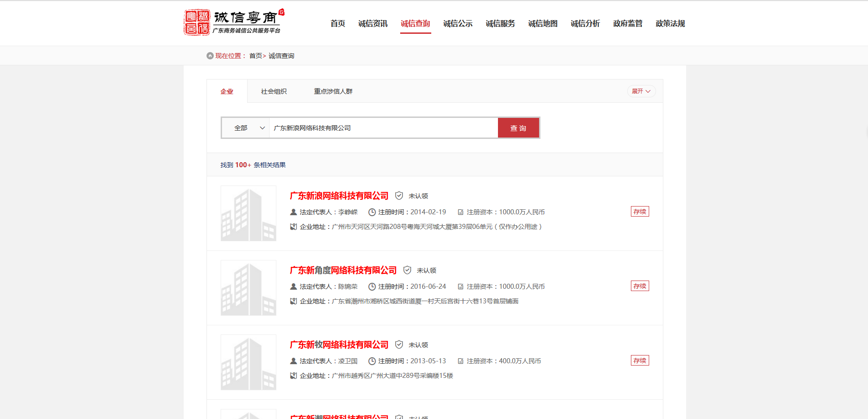The height and width of the screenshot is (419, 868).
Task: Click 诚信查询 breadcrumb text
Action: [281, 56]
